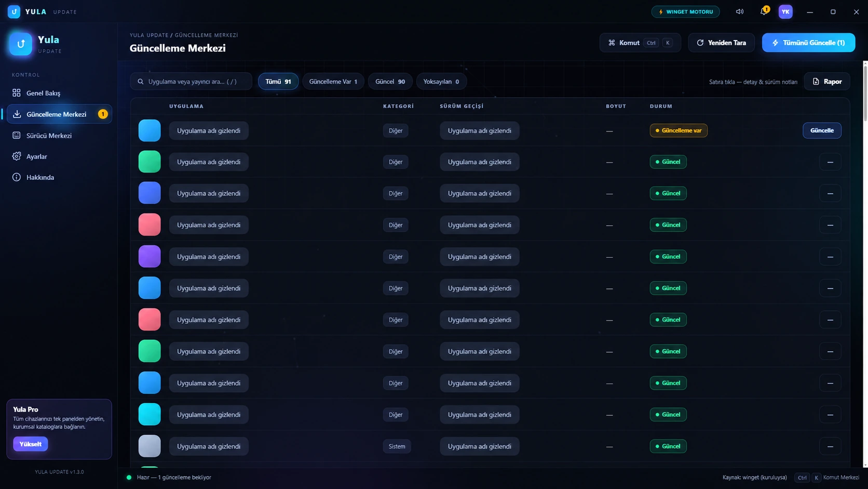Click the grey app icon in Sistem row
This screenshot has height=489, width=868.
click(x=150, y=446)
